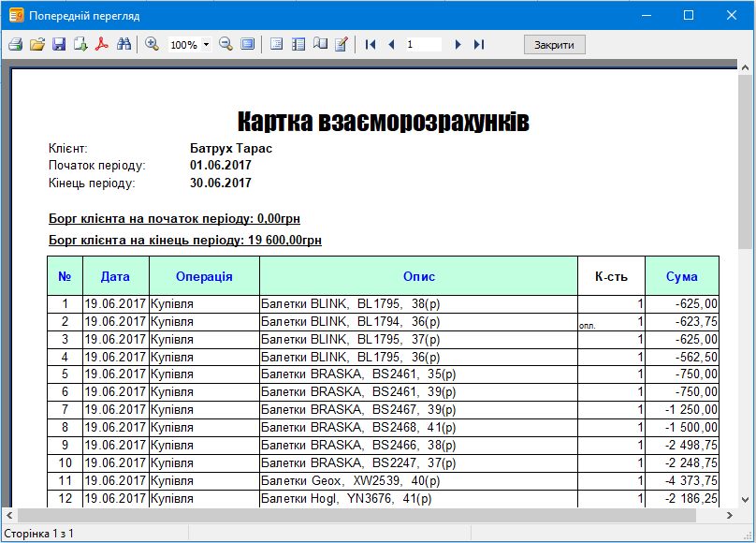Save the report using floppy disk icon

click(59, 44)
